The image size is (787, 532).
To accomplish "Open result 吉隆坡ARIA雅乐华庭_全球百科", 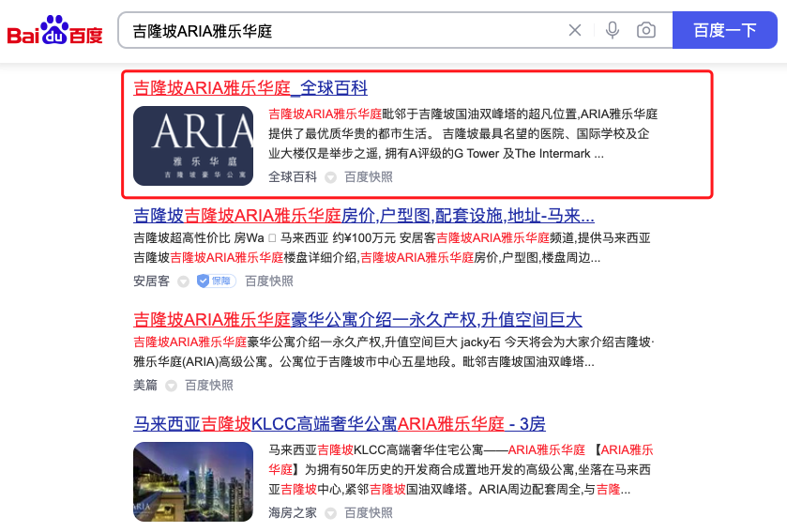I will (250, 88).
